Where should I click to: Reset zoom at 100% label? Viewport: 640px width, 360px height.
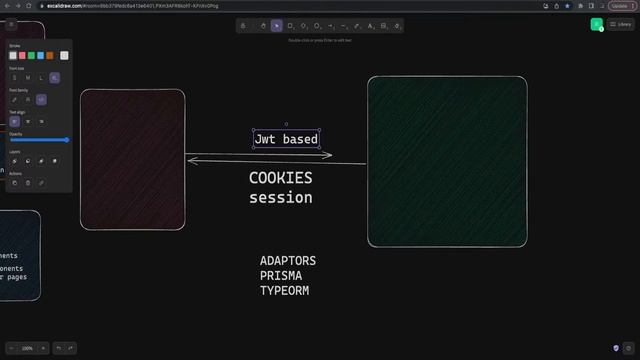[x=27, y=348]
